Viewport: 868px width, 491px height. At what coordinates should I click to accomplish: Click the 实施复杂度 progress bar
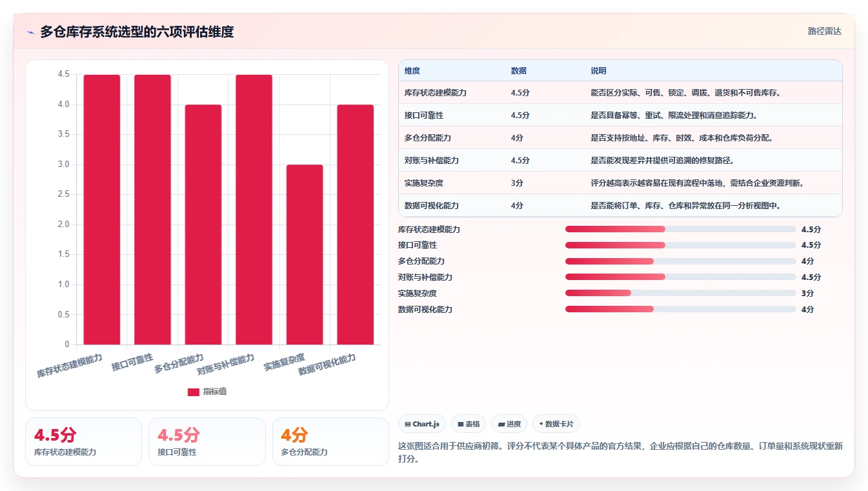point(680,293)
